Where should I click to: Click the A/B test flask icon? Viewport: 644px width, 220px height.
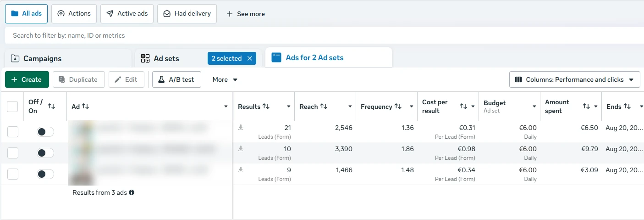pos(161,79)
